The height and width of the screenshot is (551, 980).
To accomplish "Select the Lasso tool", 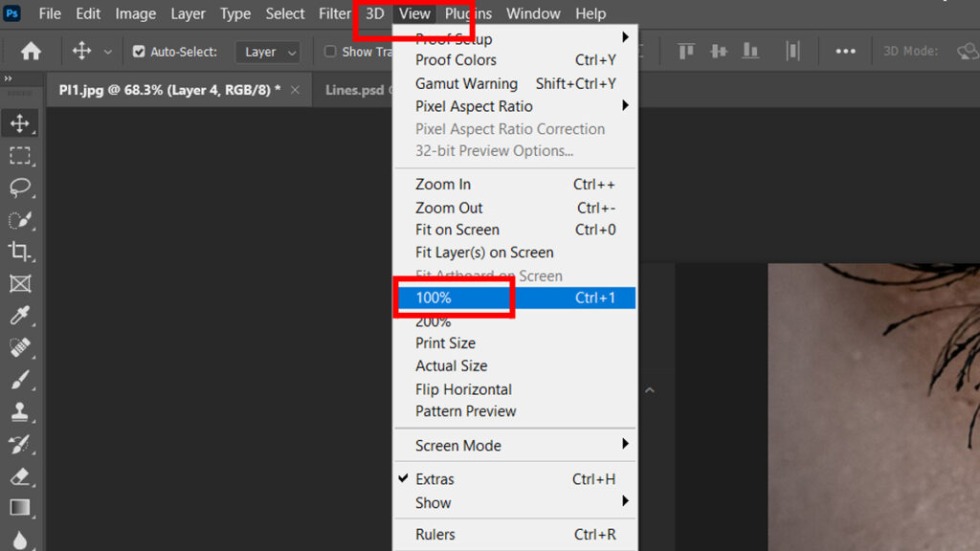I will coord(20,187).
